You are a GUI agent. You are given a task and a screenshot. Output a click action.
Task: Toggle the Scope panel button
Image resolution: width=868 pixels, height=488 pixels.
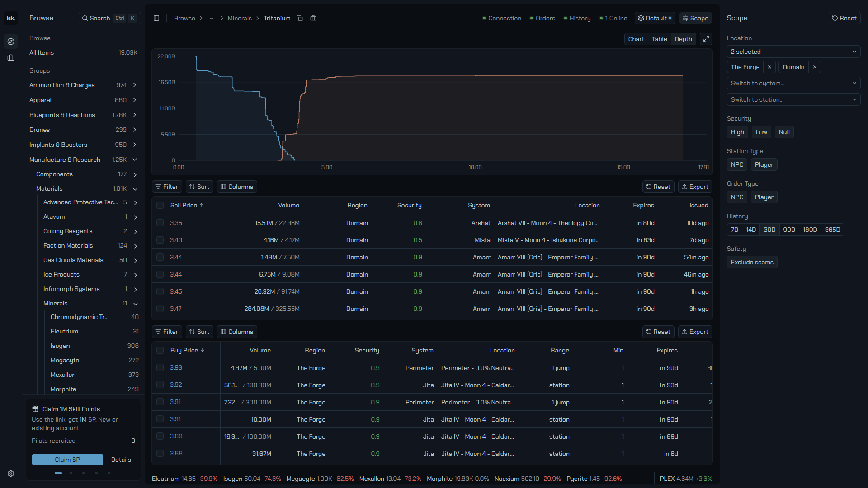tap(695, 18)
